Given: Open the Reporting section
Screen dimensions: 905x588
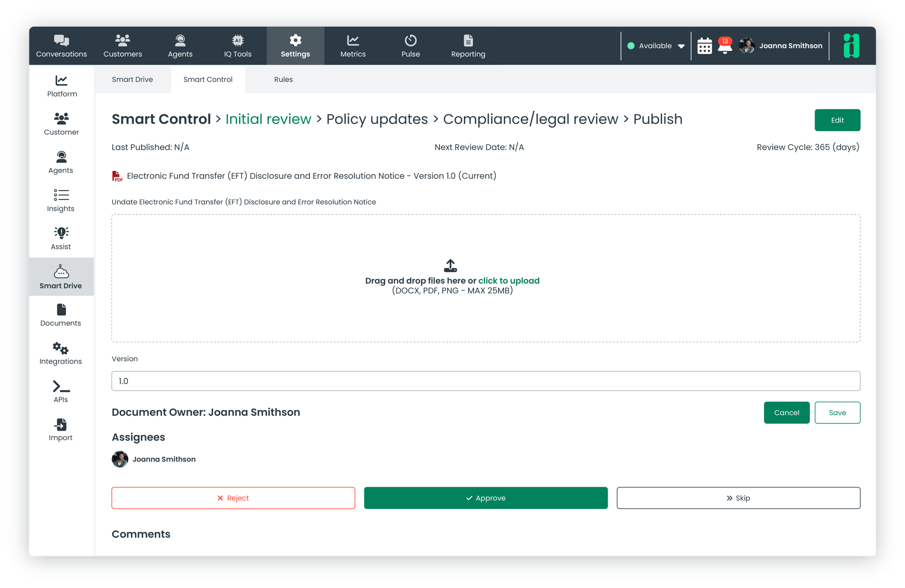Looking at the screenshot, I should 468,46.
